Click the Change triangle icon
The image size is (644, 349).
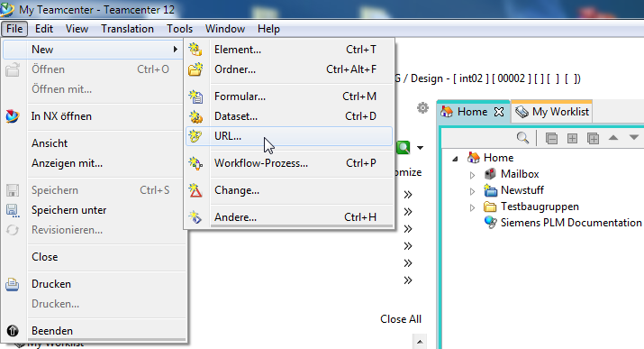tap(195, 190)
